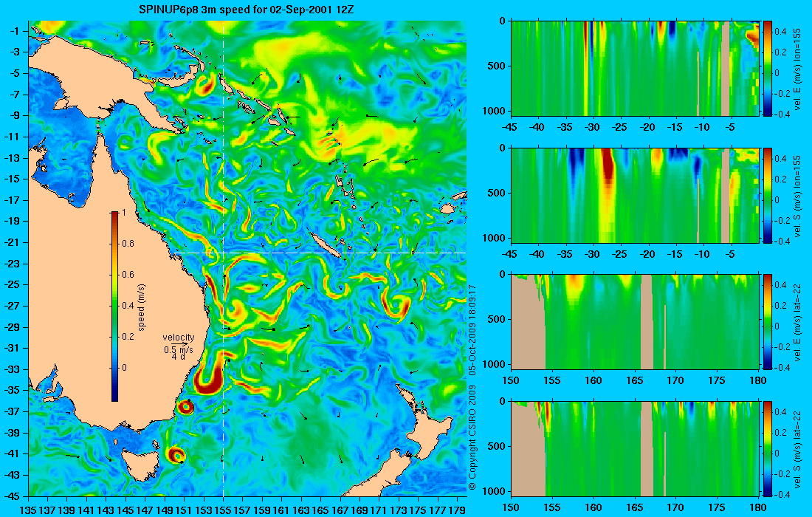Viewport: 812px width, 517px height.
Task: Click the main map speed colorbar over Australia
Action: tap(114, 307)
